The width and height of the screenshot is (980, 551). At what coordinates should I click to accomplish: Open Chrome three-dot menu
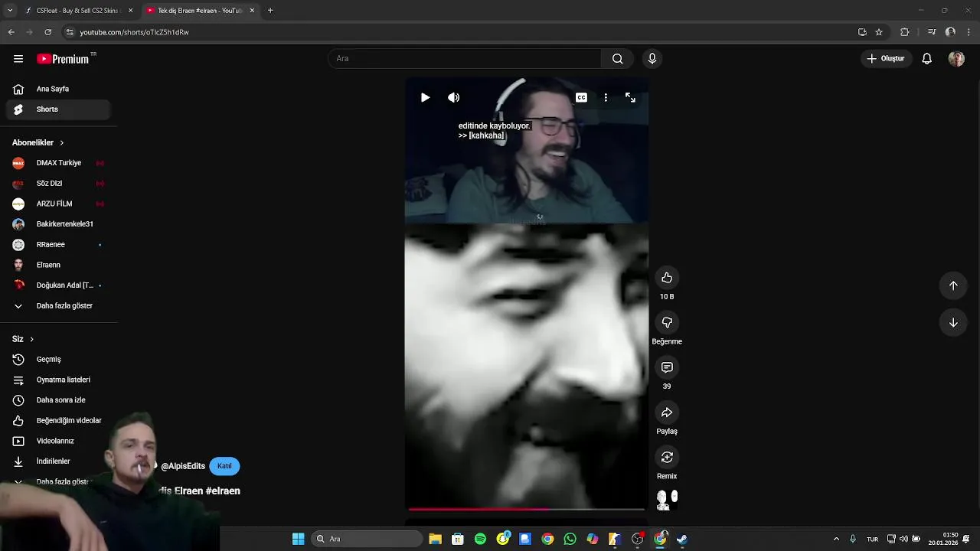tap(969, 32)
